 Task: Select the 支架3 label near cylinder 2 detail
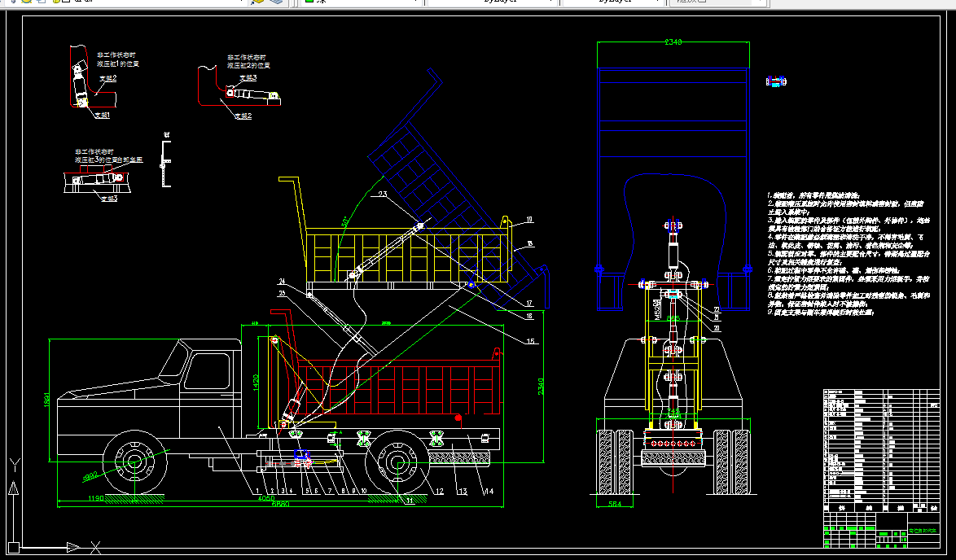[248, 78]
